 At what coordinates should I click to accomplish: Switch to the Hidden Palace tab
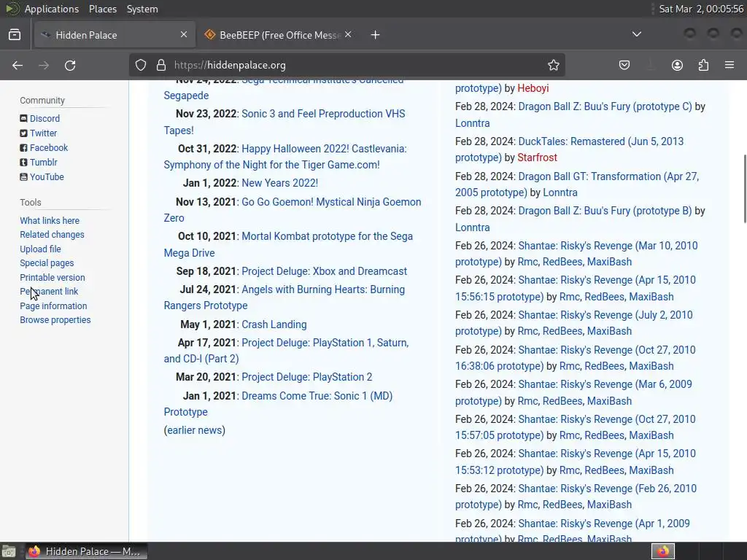pyautogui.click(x=115, y=35)
